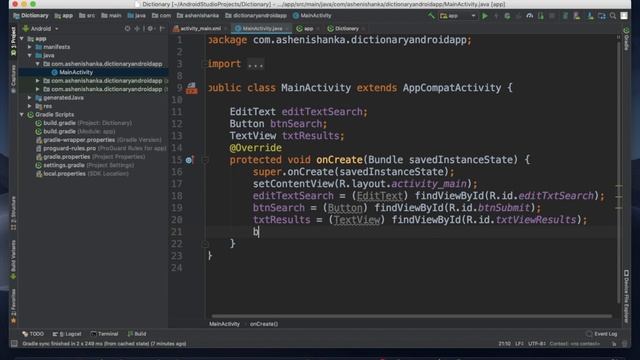Open the Logcat tool window tab
Image resolution: width=640 pixels, height=360 pixels.
(67, 334)
